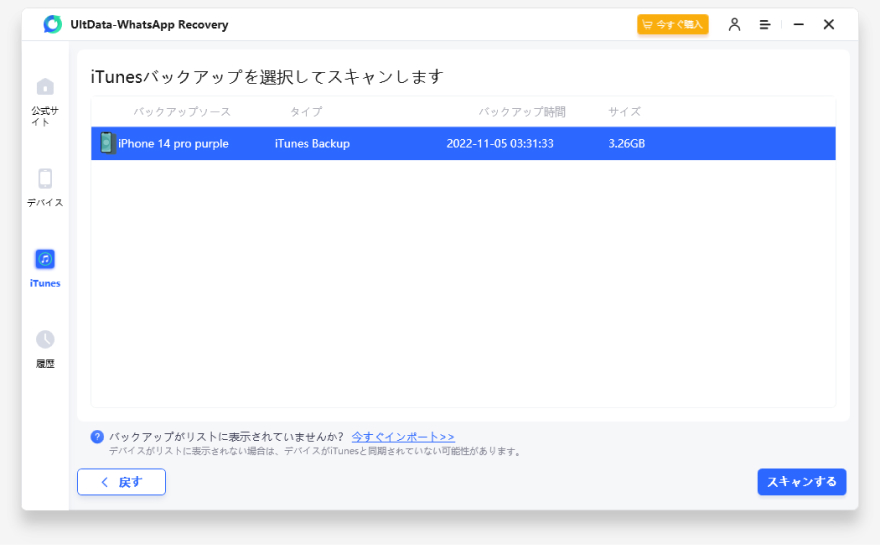Open the account profile icon

click(x=734, y=24)
